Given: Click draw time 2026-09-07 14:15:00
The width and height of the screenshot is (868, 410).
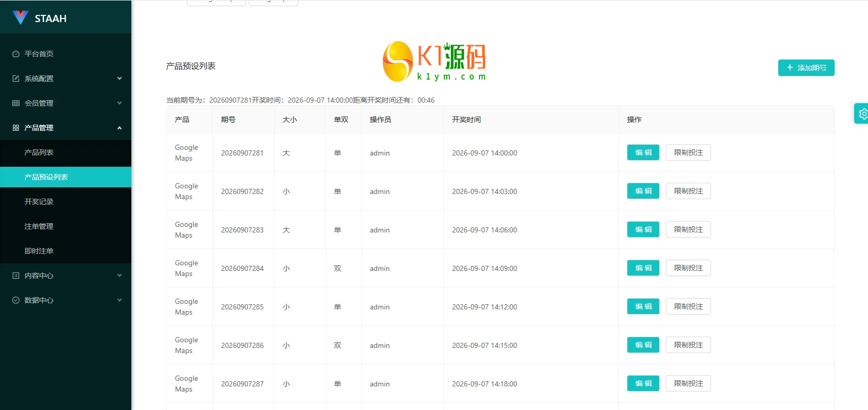Looking at the screenshot, I should [484, 345].
